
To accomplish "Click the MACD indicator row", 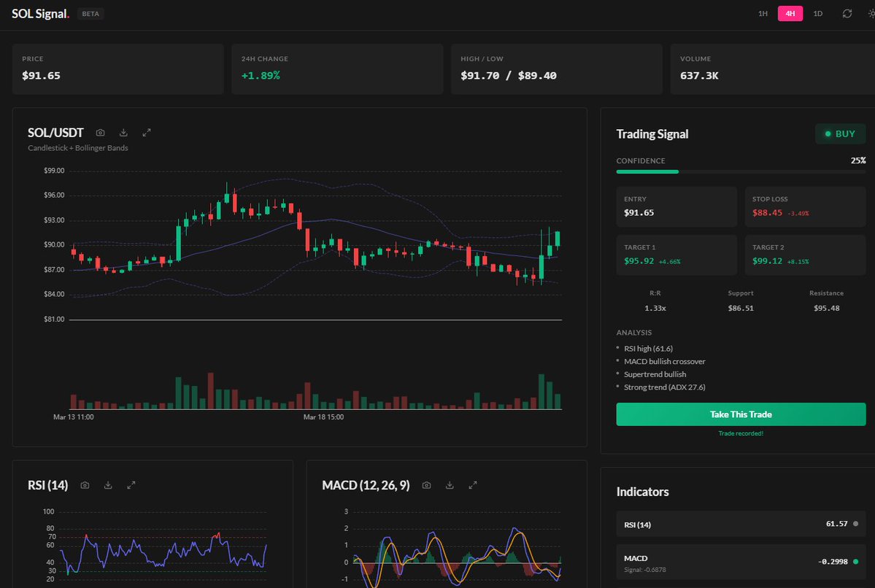I will 741,563.
